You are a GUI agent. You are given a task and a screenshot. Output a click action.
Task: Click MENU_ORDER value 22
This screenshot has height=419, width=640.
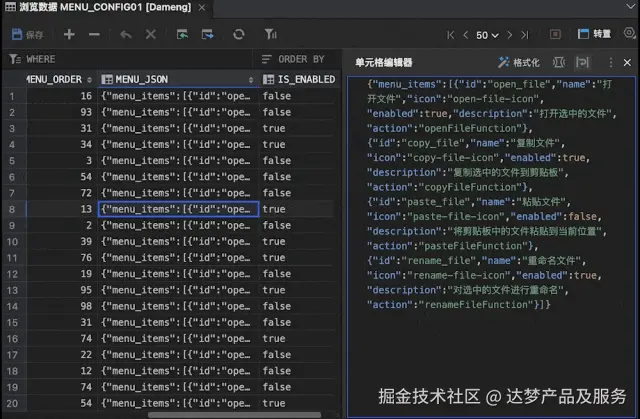tap(86, 355)
